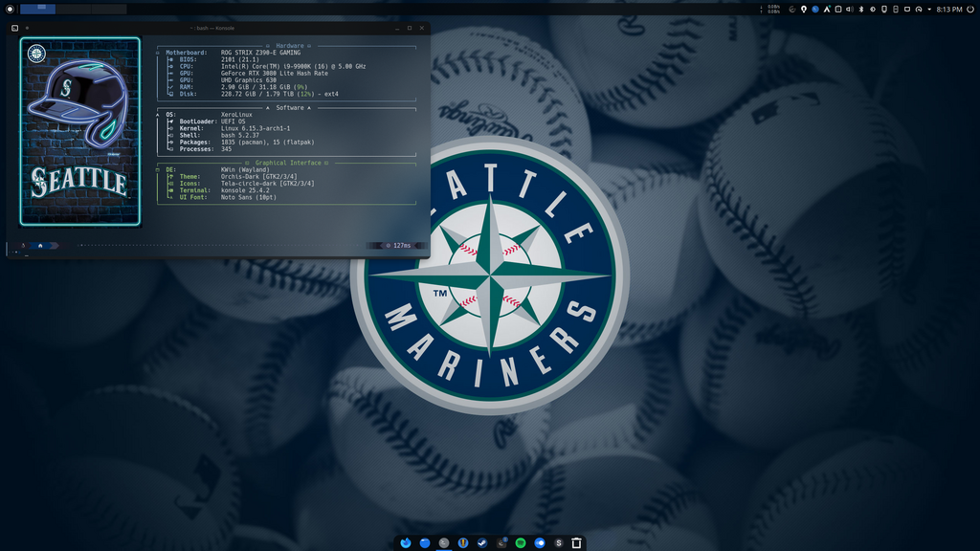Viewport: 980px width, 551px height.
Task: Select the "BIOS:" label in the terminal
Action: pyautogui.click(x=188, y=59)
